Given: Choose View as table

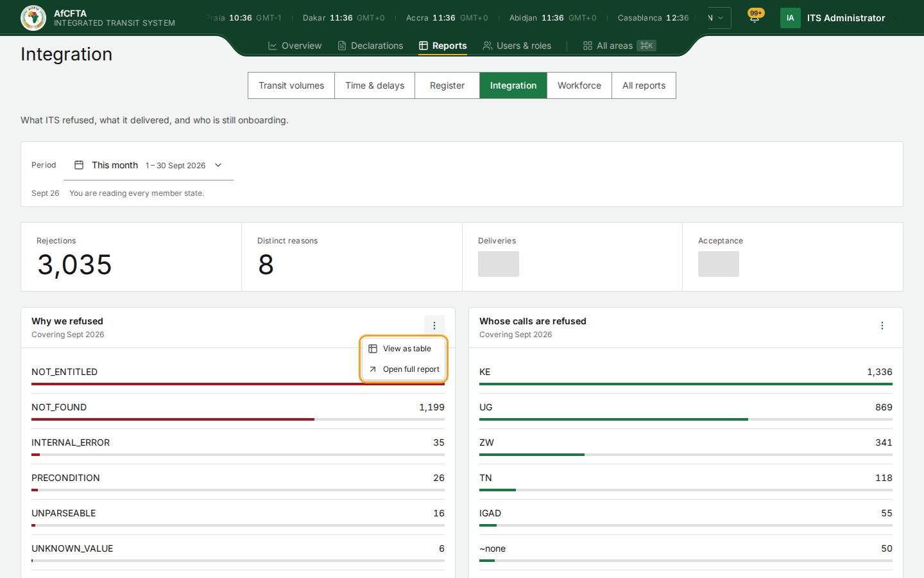Looking at the screenshot, I should [404, 349].
